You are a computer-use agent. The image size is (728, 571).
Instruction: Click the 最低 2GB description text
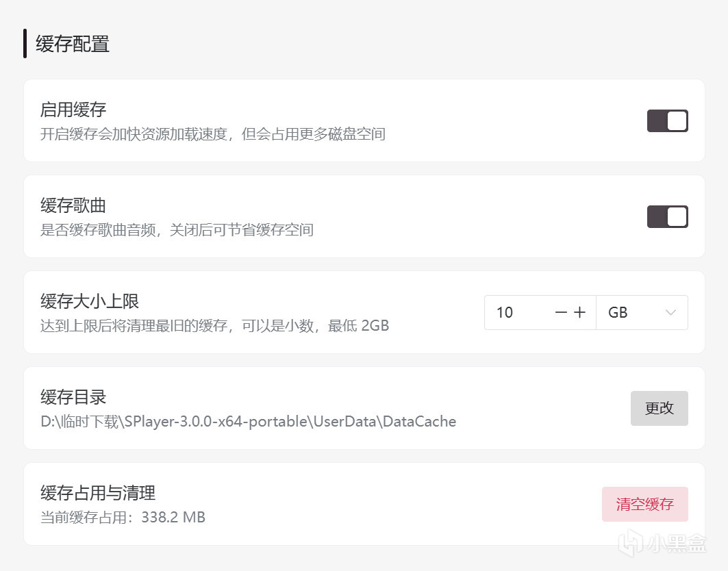358,326
